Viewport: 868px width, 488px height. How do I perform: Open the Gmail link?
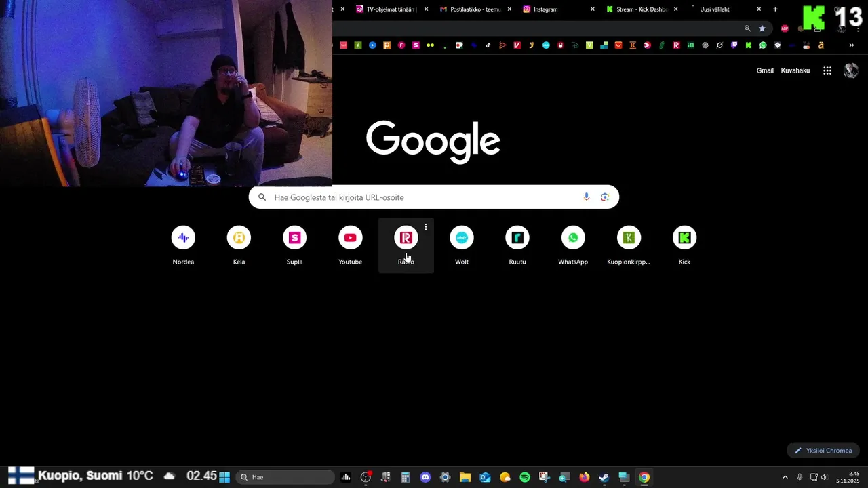765,70
